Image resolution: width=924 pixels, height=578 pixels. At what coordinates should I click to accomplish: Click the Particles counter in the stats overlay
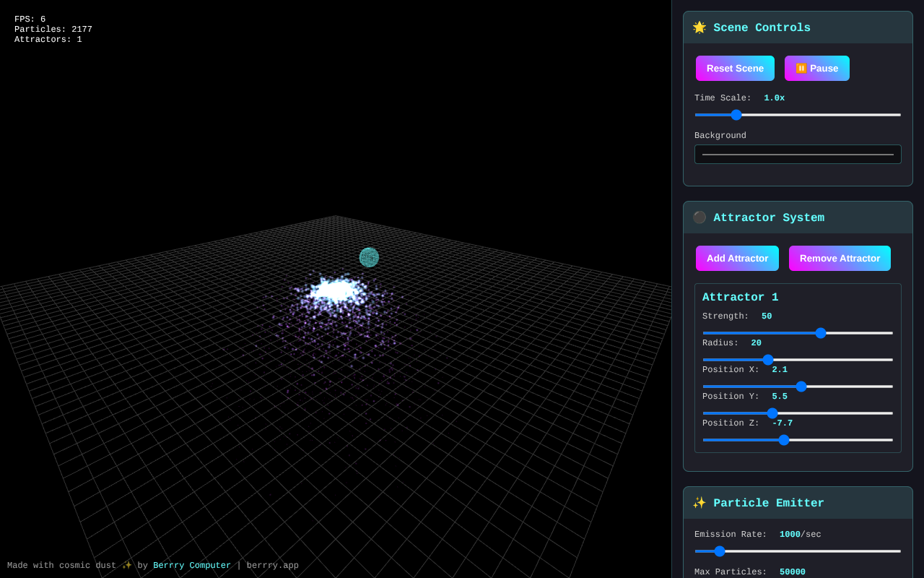tap(53, 29)
